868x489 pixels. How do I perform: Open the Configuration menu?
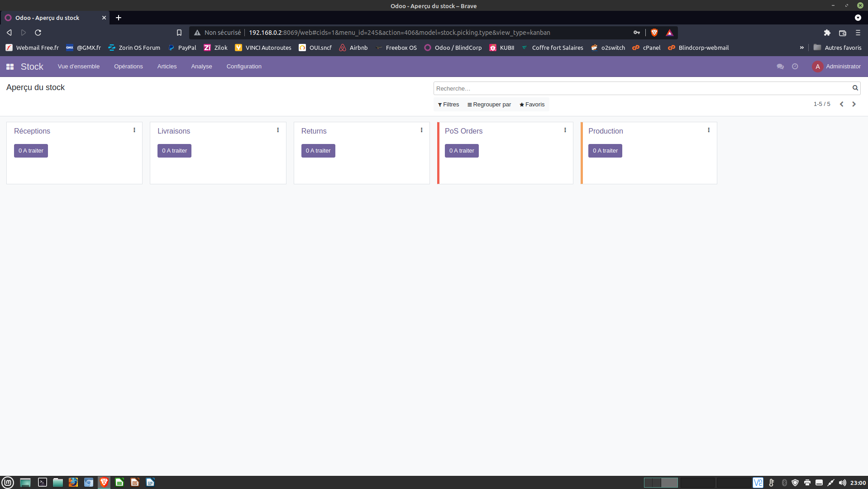(244, 67)
